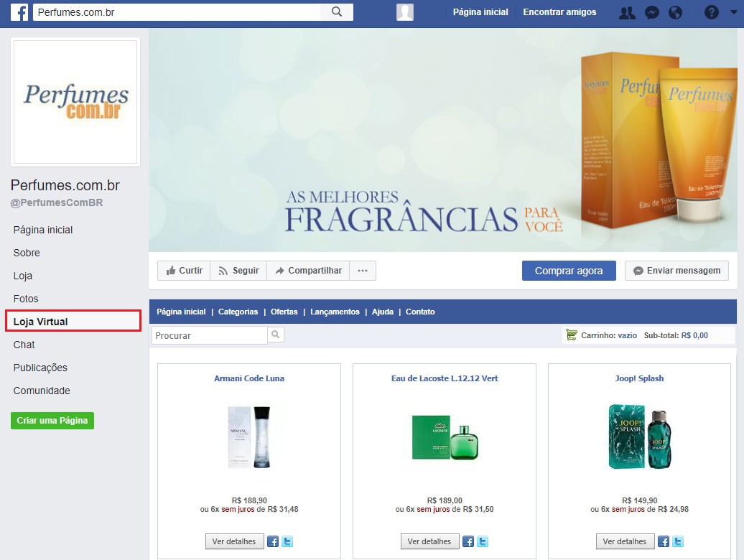The image size is (744, 560).
Task: Select Página inicial in left sidebar
Action: pyautogui.click(x=42, y=230)
